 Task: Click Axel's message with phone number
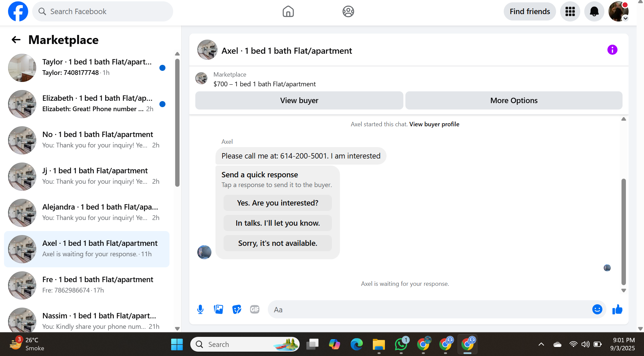pyautogui.click(x=301, y=156)
